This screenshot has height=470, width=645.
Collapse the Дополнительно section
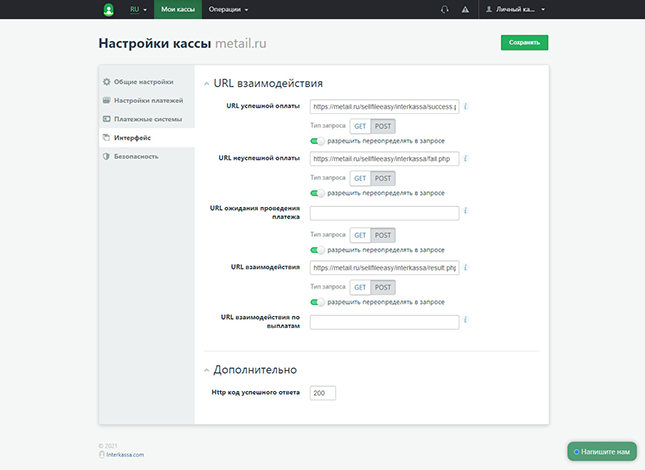[x=208, y=370]
